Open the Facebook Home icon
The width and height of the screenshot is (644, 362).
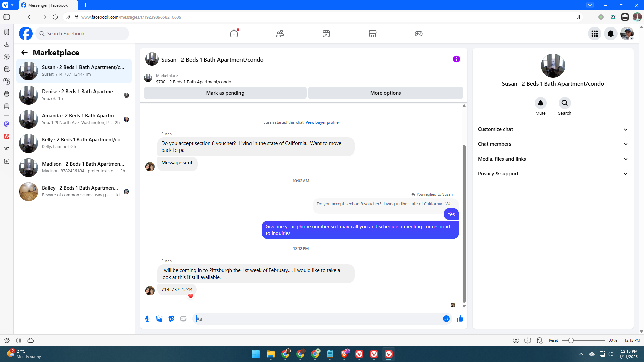click(x=234, y=34)
